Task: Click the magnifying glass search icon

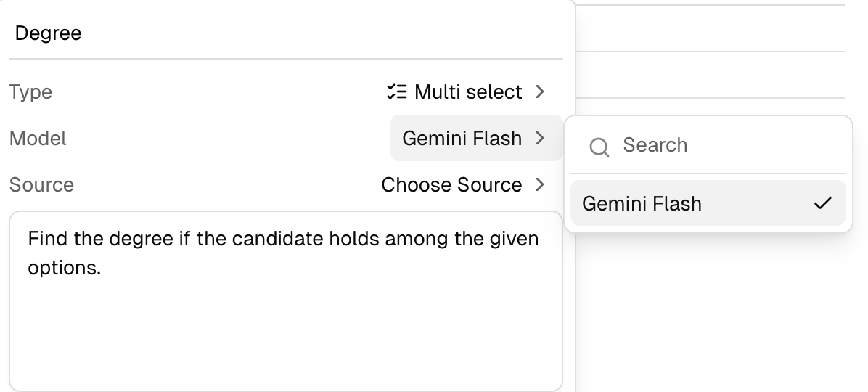Action: coord(599,147)
